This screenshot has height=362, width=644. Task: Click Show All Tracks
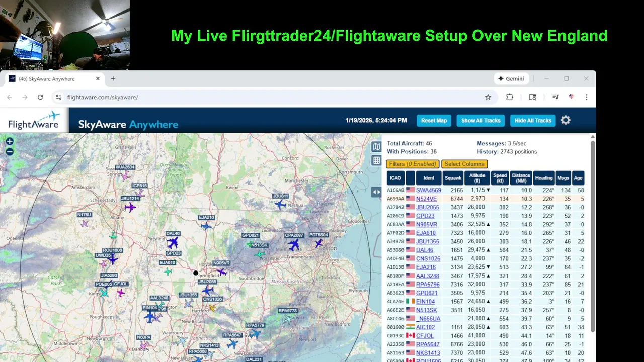pyautogui.click(x=481, y=120)
